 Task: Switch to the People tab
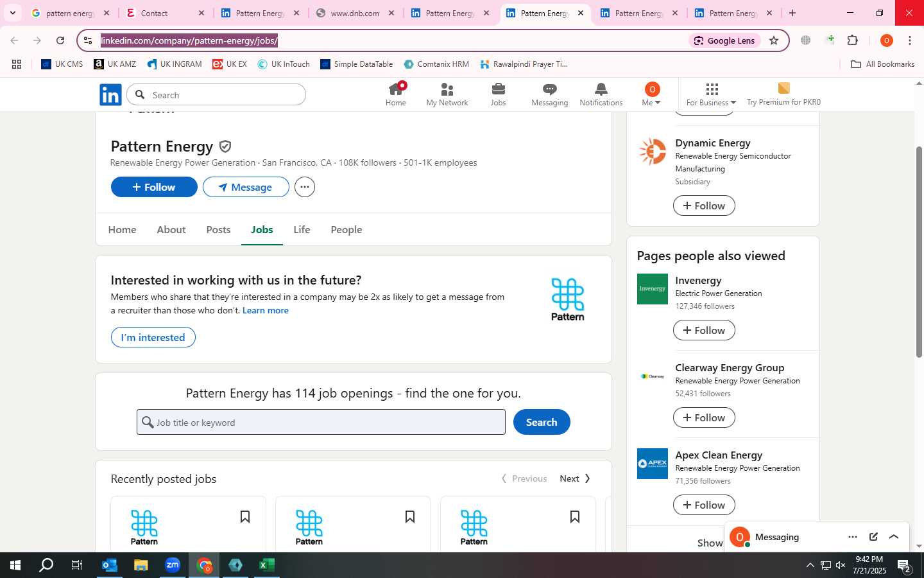[346, 229]
